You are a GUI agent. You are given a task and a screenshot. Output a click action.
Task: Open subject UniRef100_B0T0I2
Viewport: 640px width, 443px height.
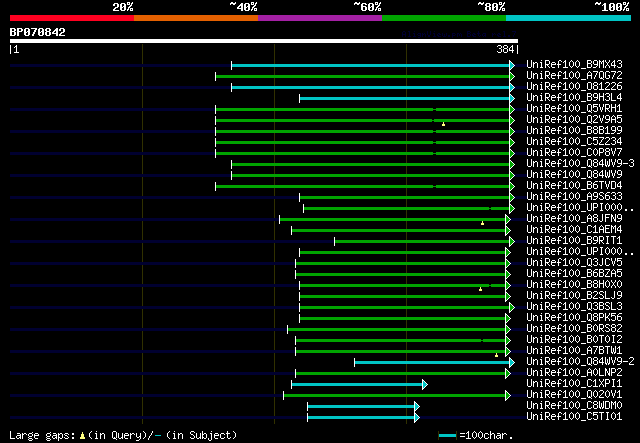[x=574, y=339]
